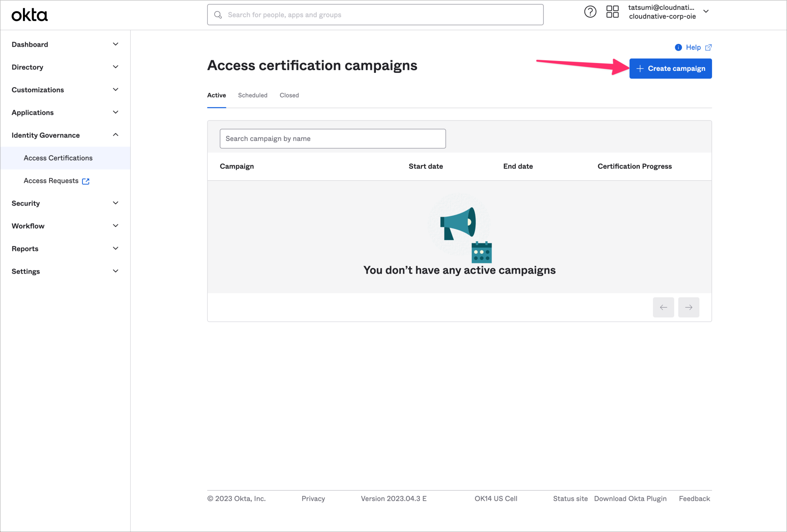Switch to the Closed tab
Image resolution: width=787 pixels, height=532 pixels.
(x=289, y=95)
